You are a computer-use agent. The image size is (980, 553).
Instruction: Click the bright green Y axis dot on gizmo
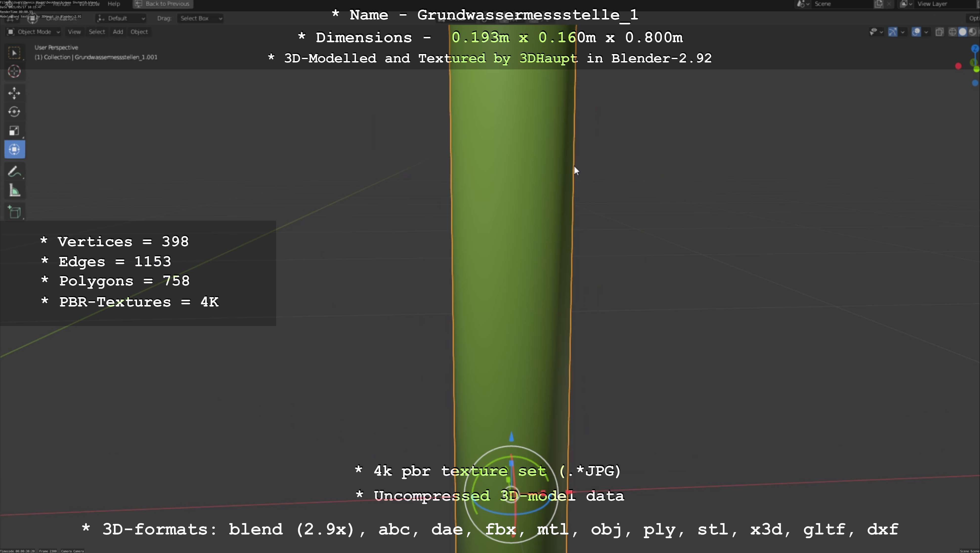coord(977,69)
